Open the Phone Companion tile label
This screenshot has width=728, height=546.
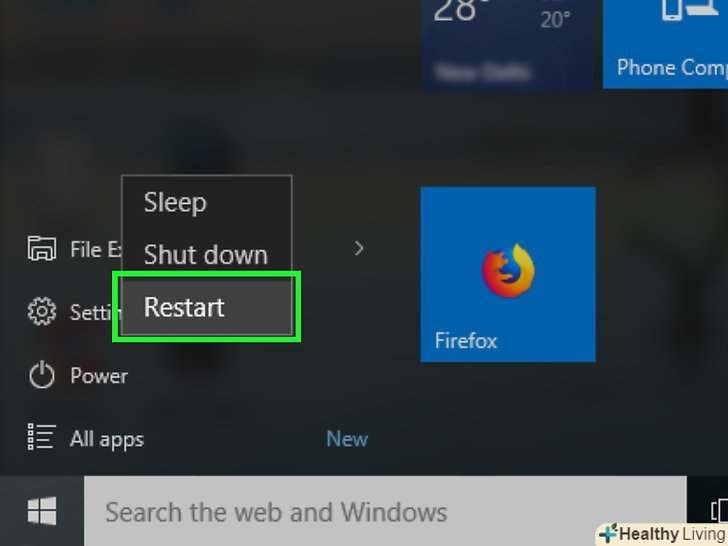pyautogui.click(x=671, y=68)
